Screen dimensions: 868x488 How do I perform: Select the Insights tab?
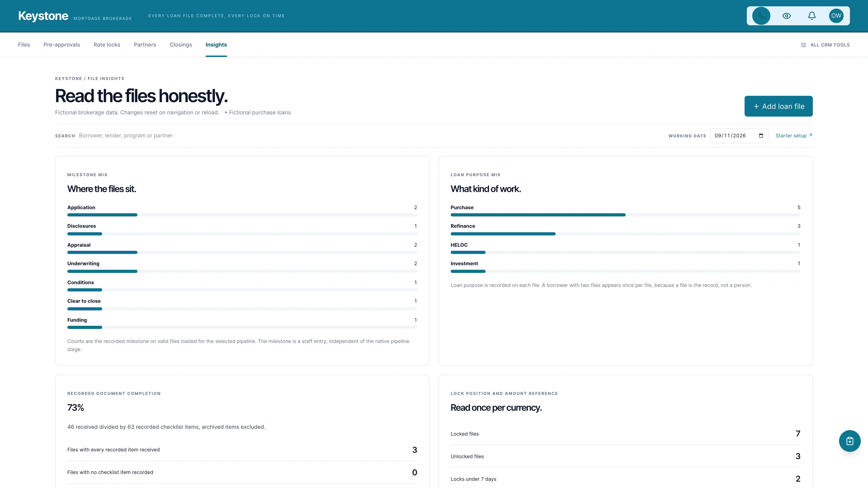216,45
